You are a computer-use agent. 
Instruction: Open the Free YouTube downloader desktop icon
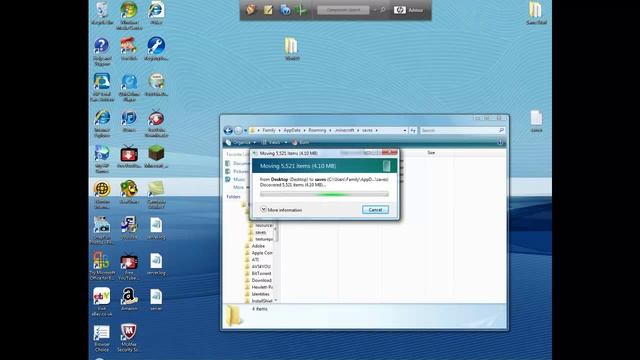pyautogui.click(x=129, y=266)
